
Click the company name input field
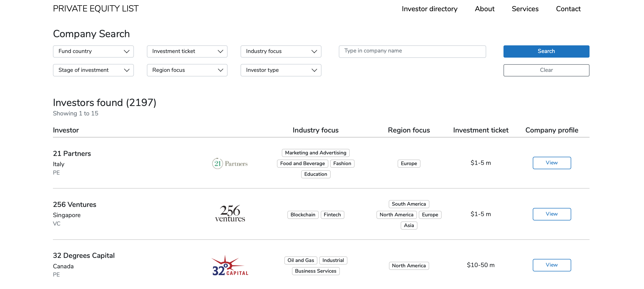(412, 51)
